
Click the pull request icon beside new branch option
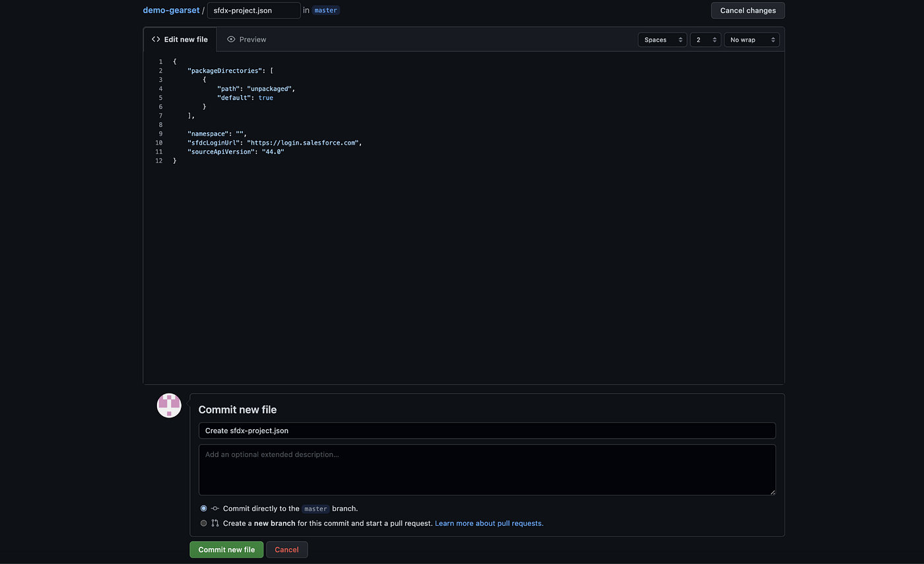tap(214, 522)
